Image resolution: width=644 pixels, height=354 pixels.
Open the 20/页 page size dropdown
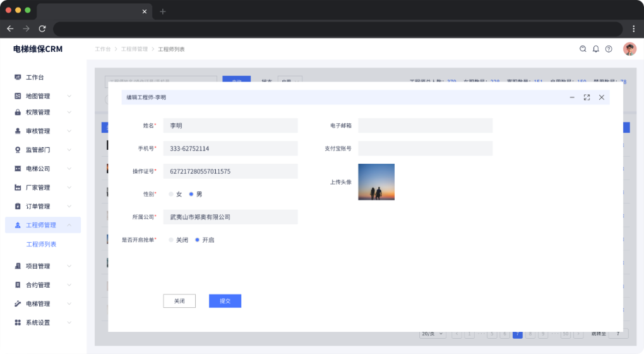433,333
